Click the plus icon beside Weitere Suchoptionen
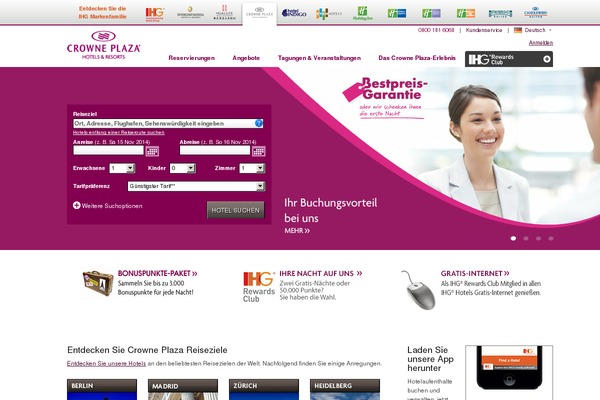The image size is (600, 400). tap(77, 206)
